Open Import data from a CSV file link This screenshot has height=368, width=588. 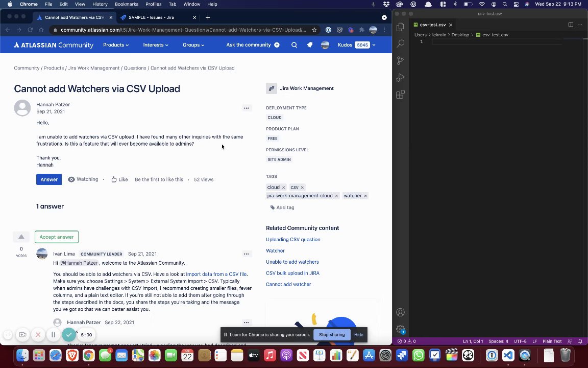(x=216, y=274)
